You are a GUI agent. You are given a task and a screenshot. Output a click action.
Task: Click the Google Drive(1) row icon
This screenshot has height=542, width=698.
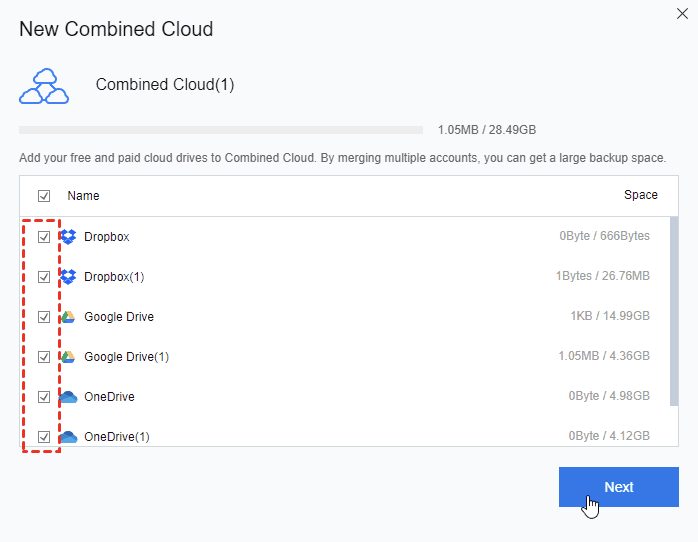[x=68, y=357]
